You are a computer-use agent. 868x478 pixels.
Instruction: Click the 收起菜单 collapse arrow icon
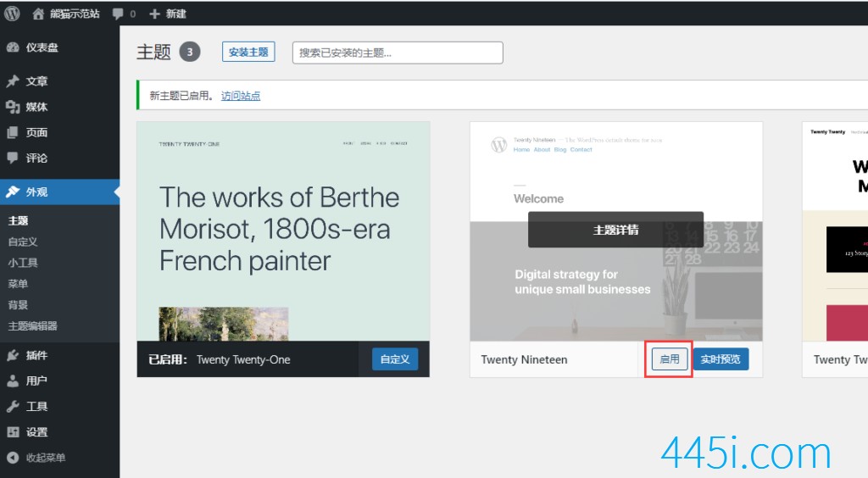(x=13, y=458)
